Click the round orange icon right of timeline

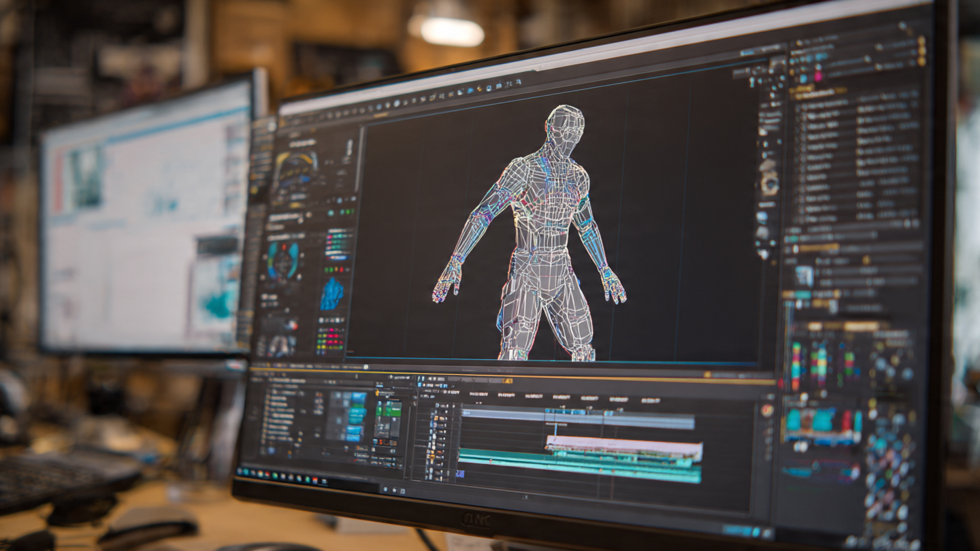(767, 410)
